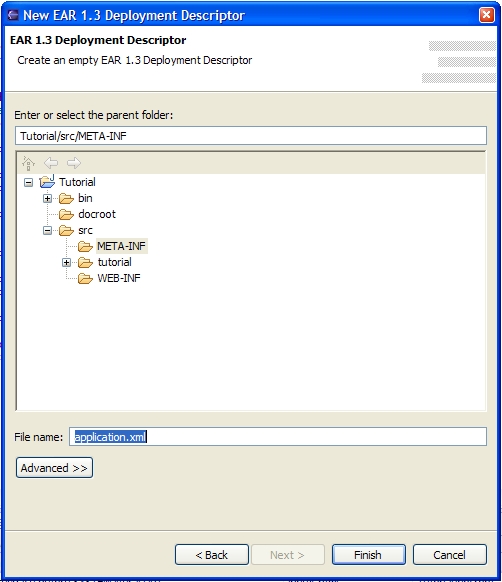Click the home icon in folder toolbar
The width and height of the screenshot is (502, 582).
29,163
